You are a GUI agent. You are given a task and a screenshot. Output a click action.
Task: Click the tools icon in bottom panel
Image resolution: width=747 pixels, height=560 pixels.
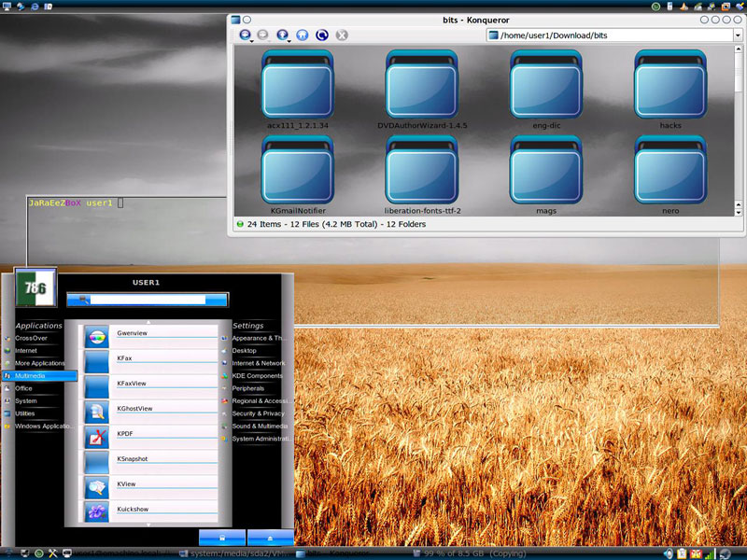(53, 553)
